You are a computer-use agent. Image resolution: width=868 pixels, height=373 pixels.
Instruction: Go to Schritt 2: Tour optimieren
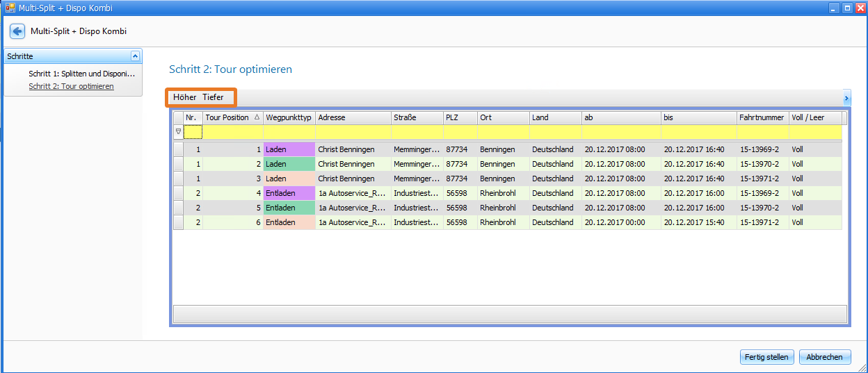pyautogui.click(x=71, y=87)
